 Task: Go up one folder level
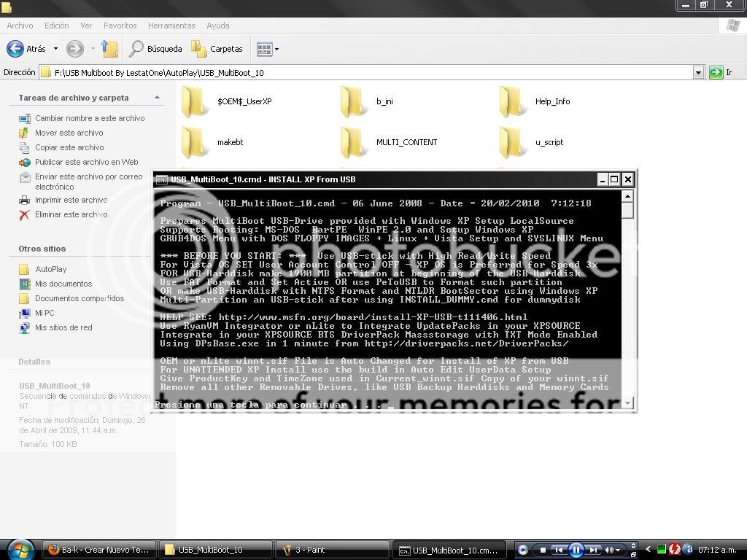[x=109, y=49]
